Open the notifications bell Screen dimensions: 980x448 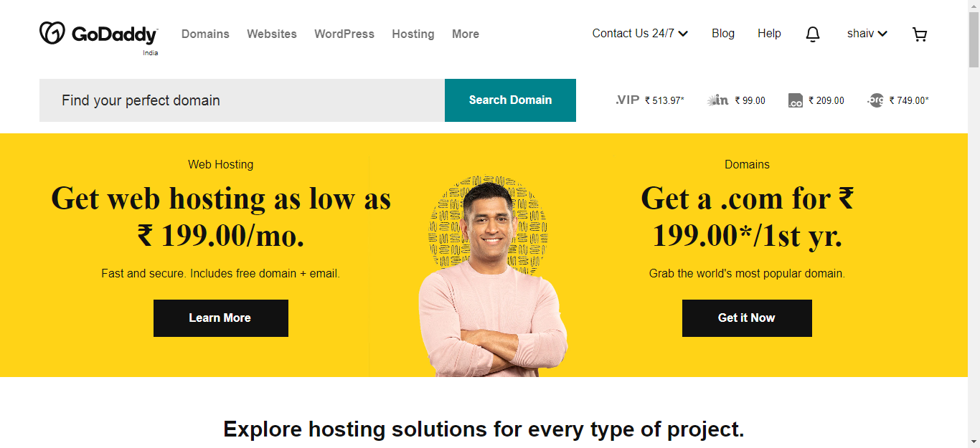pos(812,34)
